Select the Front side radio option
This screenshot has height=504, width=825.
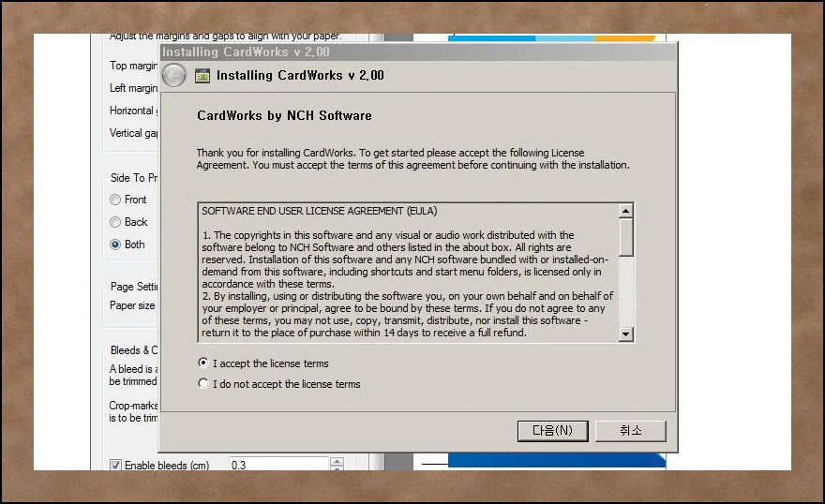click(x=115, y=200)
